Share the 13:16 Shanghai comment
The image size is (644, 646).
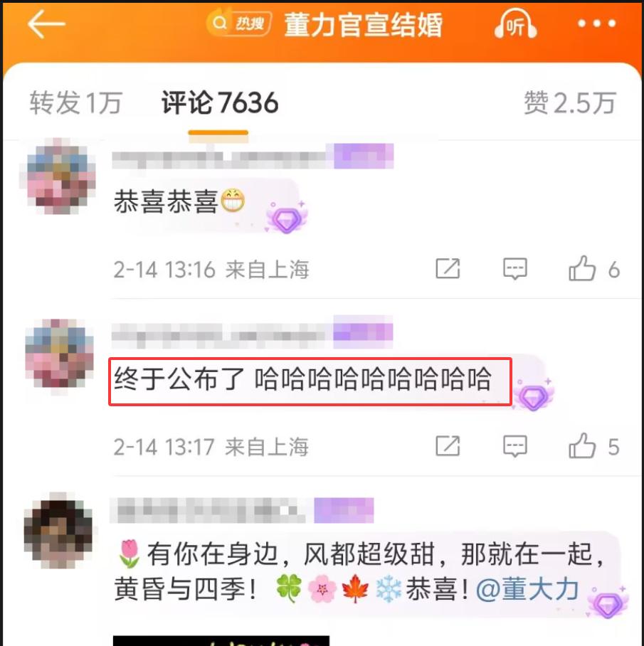click(448, 269)
